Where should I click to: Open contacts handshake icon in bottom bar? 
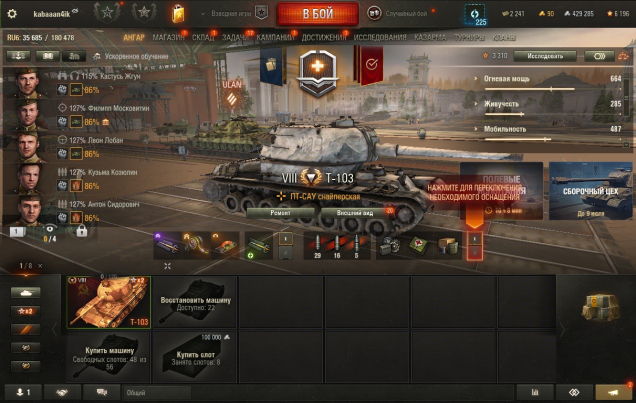[x=62, y=392]
